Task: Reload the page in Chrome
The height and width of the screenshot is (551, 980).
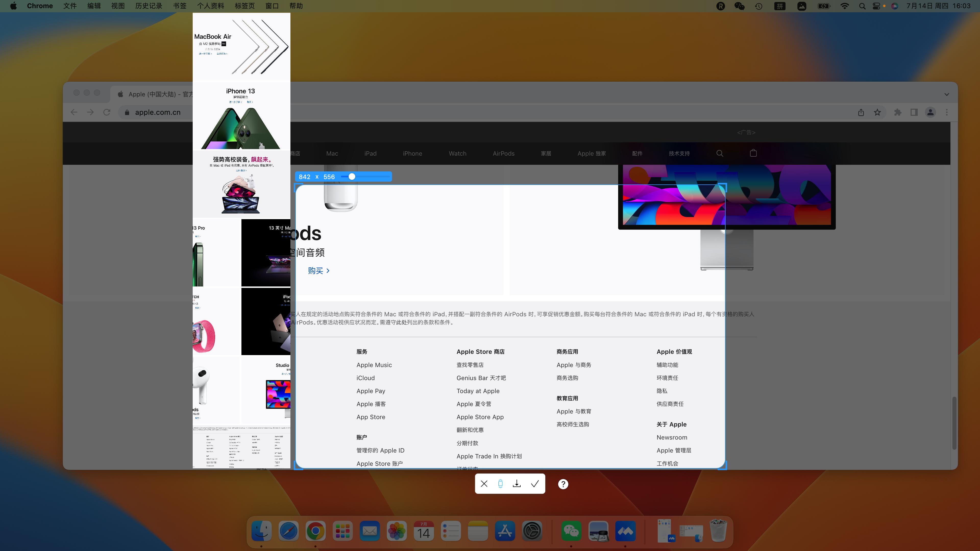Action: (106, 112)
